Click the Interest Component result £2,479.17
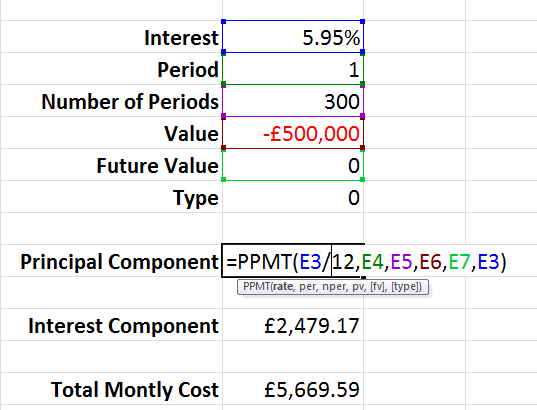This screenshot has width=537, height=410. coord(293,325)
